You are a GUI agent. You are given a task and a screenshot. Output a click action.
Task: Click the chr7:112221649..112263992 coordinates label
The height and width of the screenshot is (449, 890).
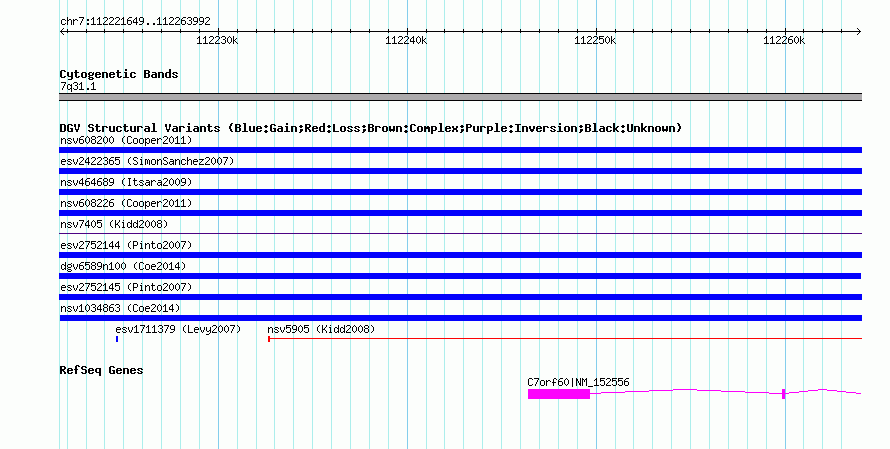tap(135, 22)
